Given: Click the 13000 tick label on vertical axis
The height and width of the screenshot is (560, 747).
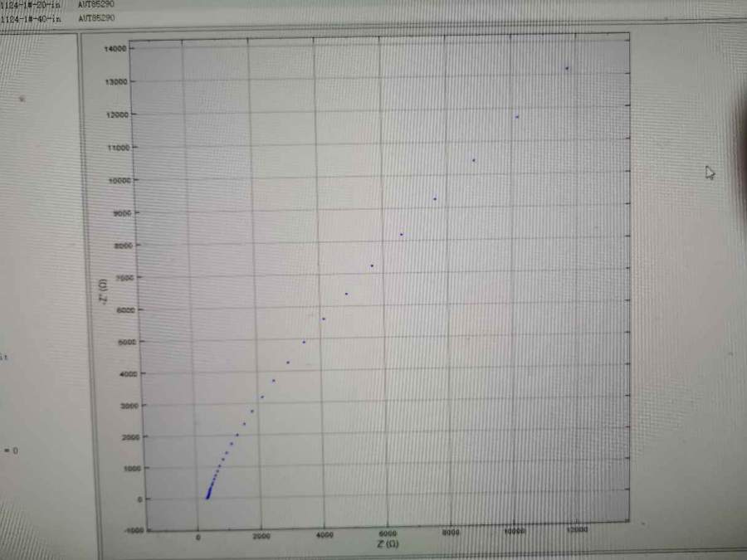Looking at the screenshot, I should point(117,82).
